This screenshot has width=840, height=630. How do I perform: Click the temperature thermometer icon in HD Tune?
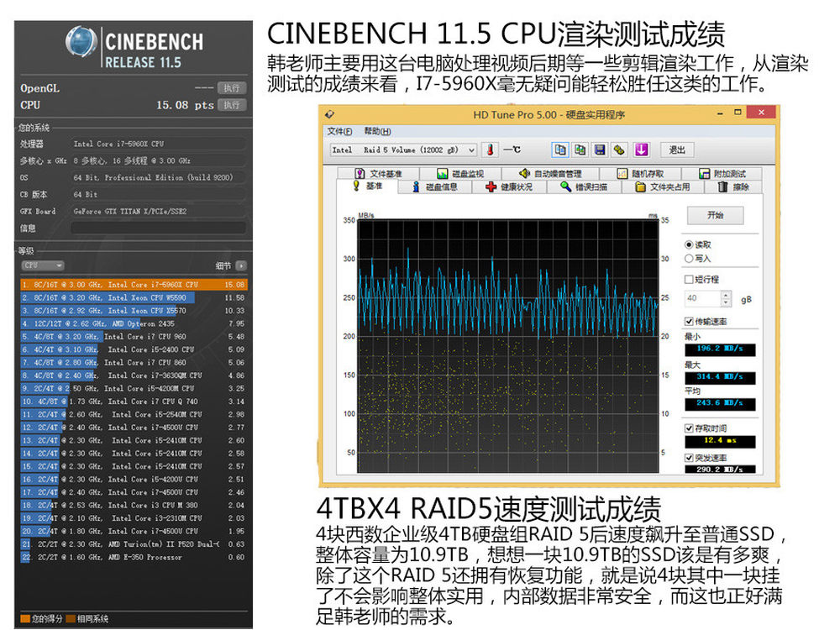pos(491,150)
